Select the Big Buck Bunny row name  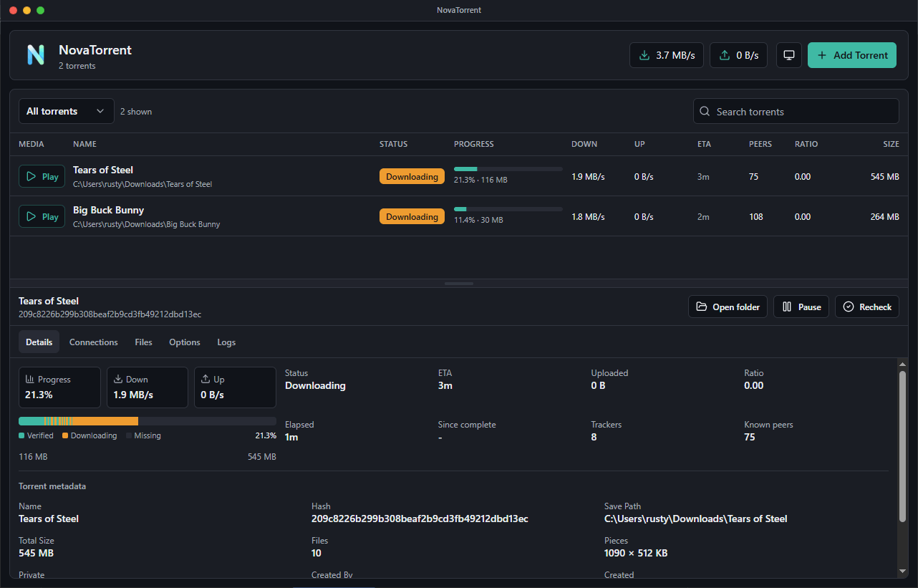(108, 210)
